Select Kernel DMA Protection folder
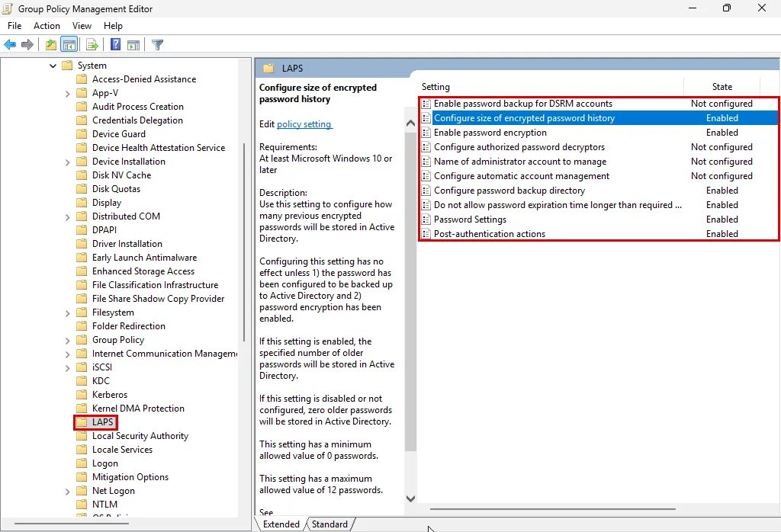Screen dimensions: 781x532 coord(138,408)
